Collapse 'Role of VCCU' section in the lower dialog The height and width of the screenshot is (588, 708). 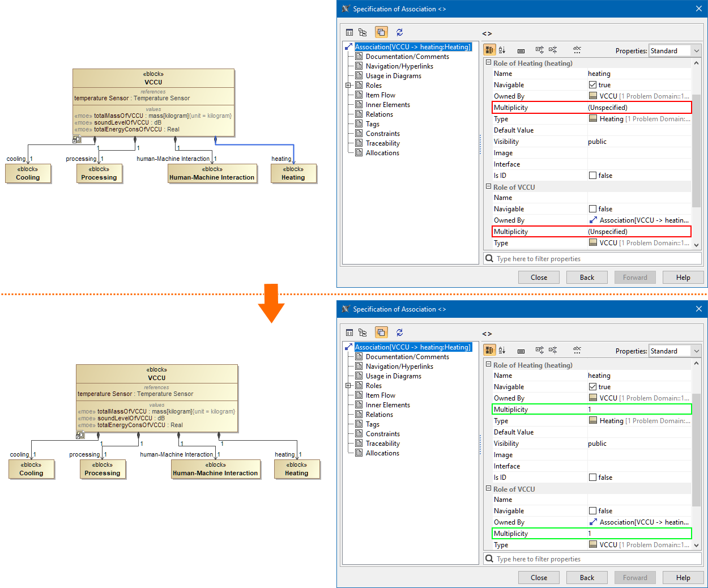(x=488, y=488)
